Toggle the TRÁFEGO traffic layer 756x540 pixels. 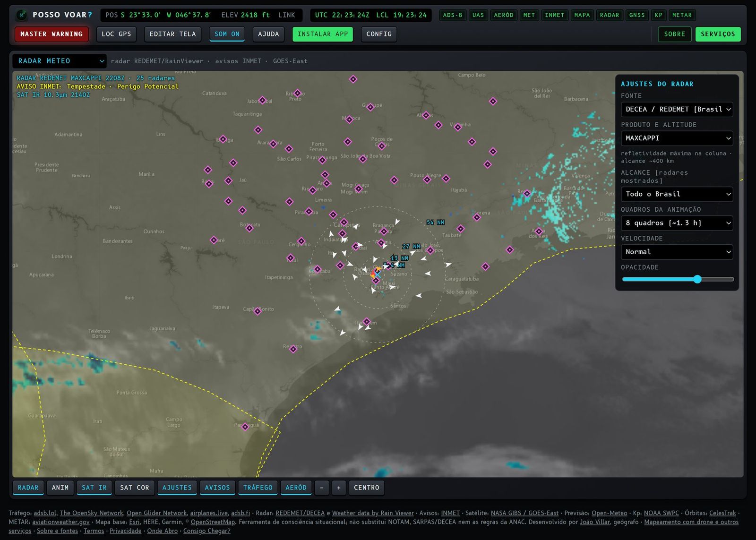point(258,488)
